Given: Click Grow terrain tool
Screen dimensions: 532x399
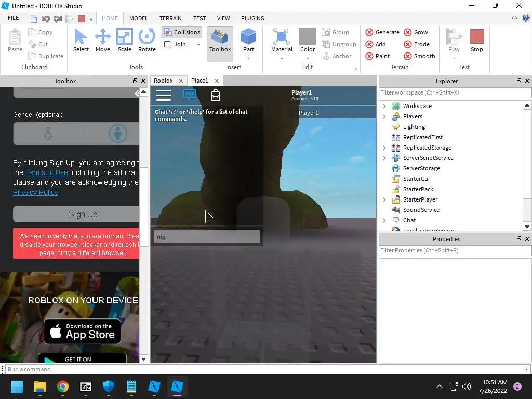Looking at the screenshot, I should 416,32.
